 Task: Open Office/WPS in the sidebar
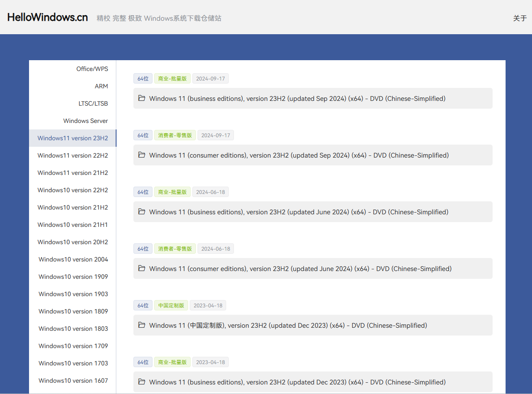[x=92, y=69]
